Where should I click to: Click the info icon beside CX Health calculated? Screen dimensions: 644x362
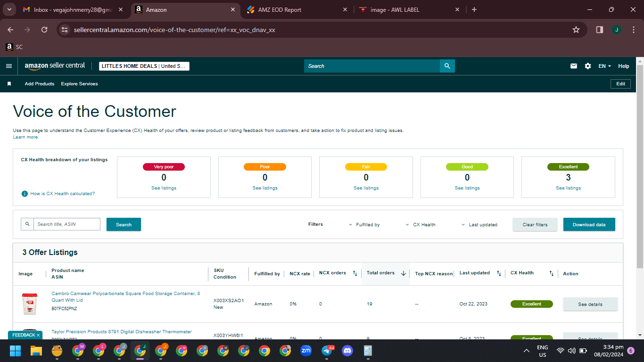pos(25,194)
